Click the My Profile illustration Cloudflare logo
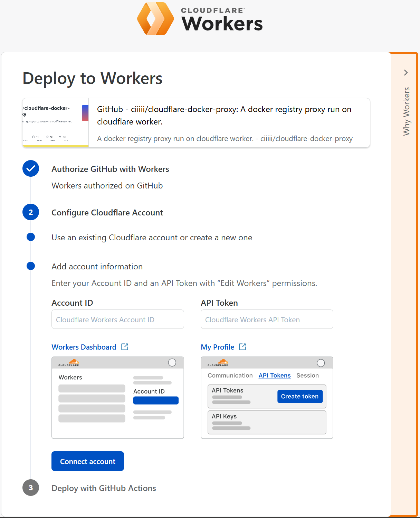 218,363
